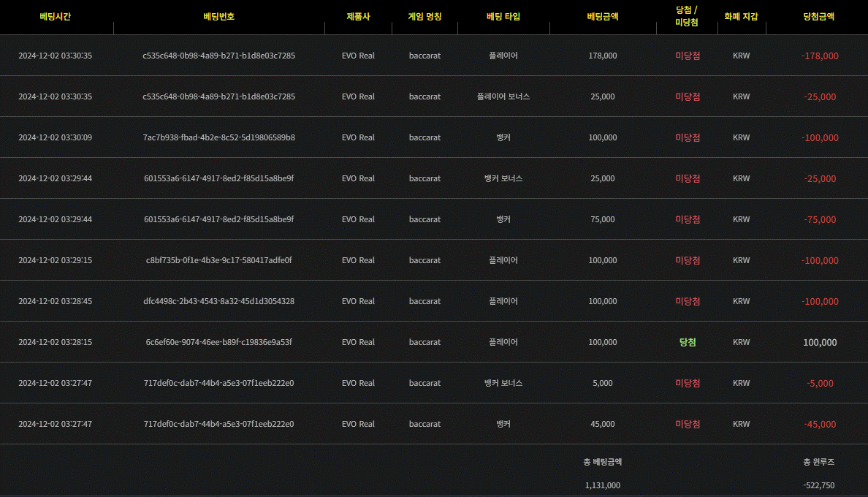Click the 제품사 column header

click(358, 16)
